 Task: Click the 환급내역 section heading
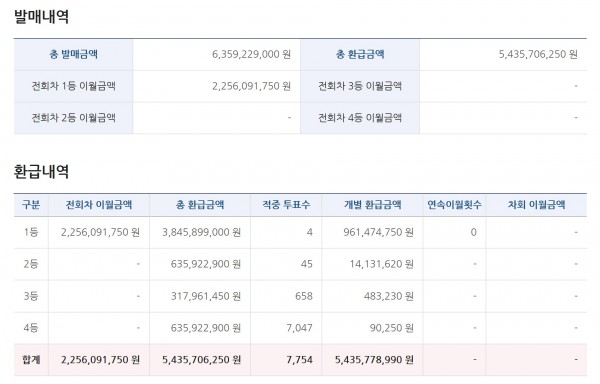pos(41,171)
